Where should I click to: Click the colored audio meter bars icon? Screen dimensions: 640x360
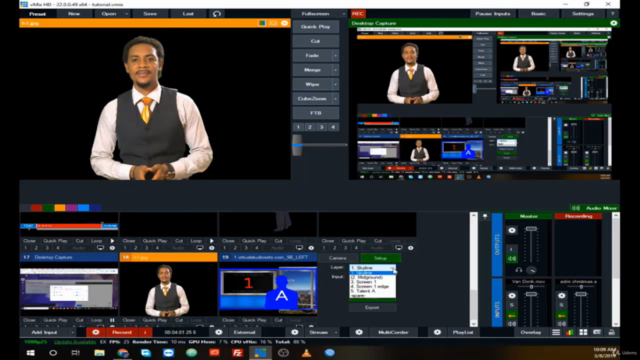pos(569,332)
